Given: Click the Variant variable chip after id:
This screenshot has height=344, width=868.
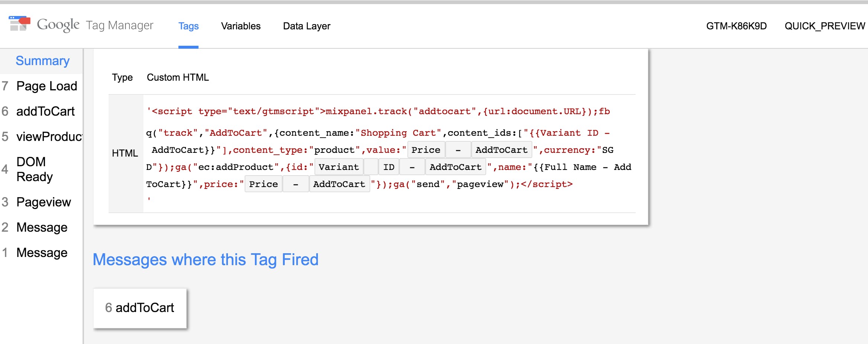Looking at the screenshot, I should point(339,167).
